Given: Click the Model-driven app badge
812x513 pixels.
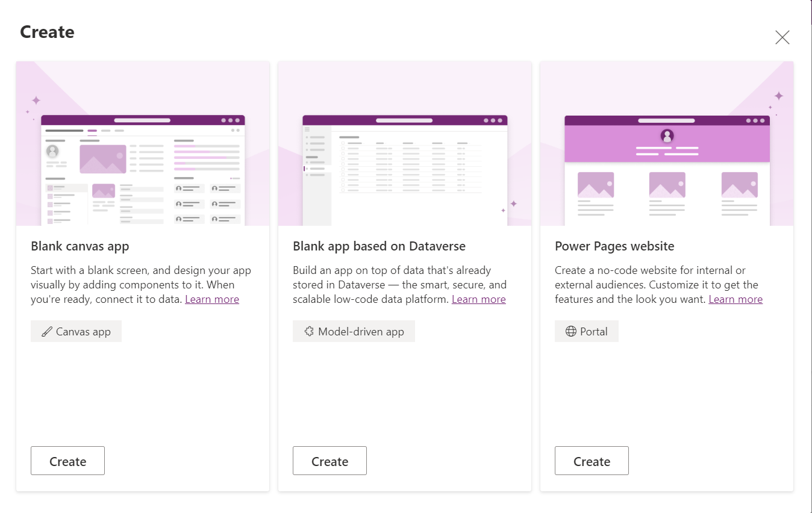Looking at the screenshot, I should coord(354,331).
